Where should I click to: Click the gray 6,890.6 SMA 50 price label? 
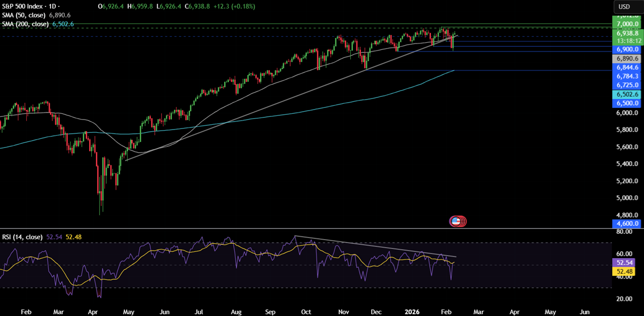tap(627, 58)
